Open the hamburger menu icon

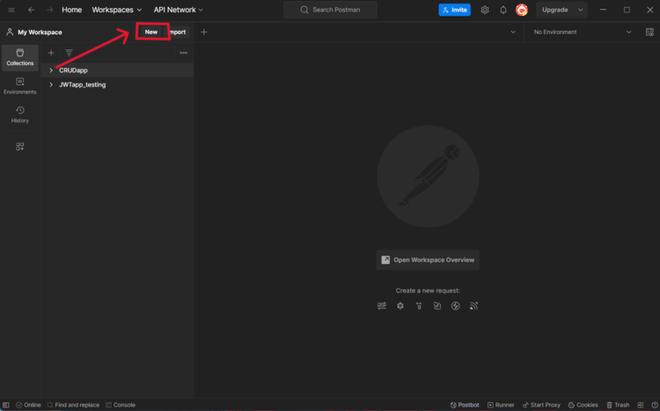11,10
